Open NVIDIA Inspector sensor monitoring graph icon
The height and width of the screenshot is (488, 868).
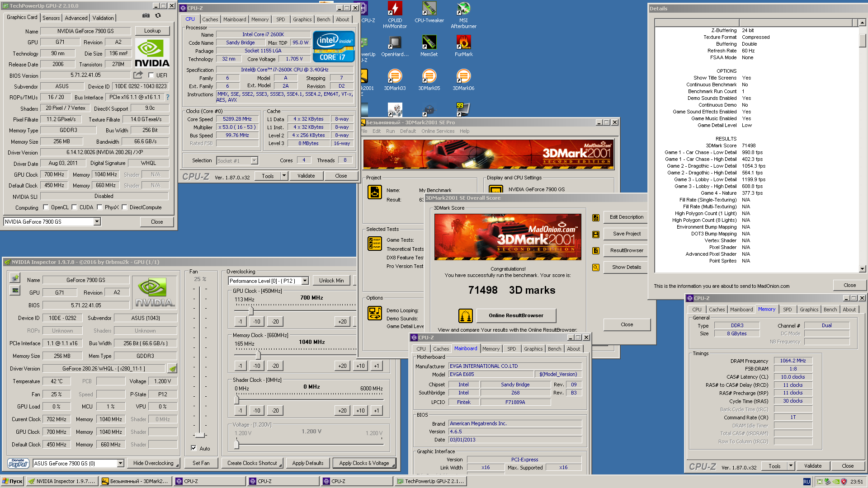(x=15, y=290)
